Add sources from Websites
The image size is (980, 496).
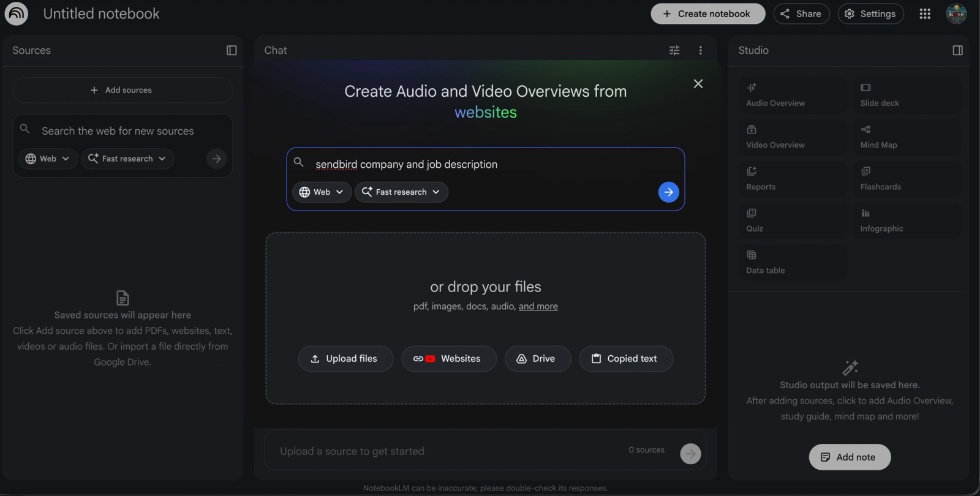pyautogui.click(x=449, y=359)
